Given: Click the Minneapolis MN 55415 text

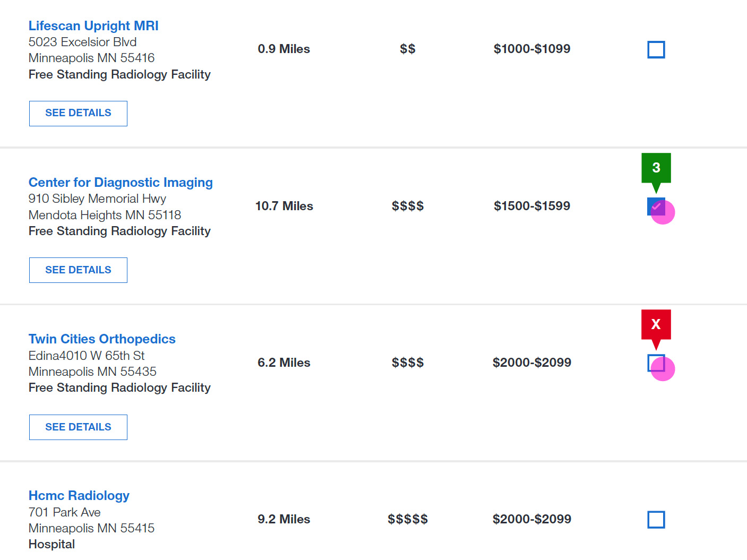Looking at the screenshot, I should (91, 528).
